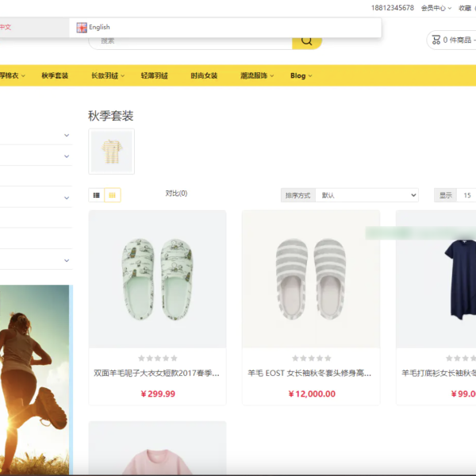476x476 pixels.
Task: Open product title 羊毛打底衫女长袖秋冬
Action: point(439,373)
